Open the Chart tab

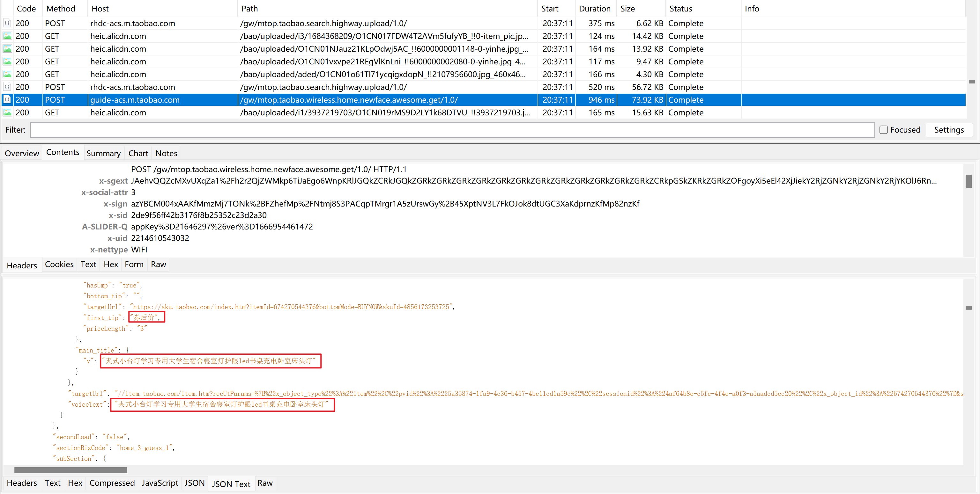138,153
